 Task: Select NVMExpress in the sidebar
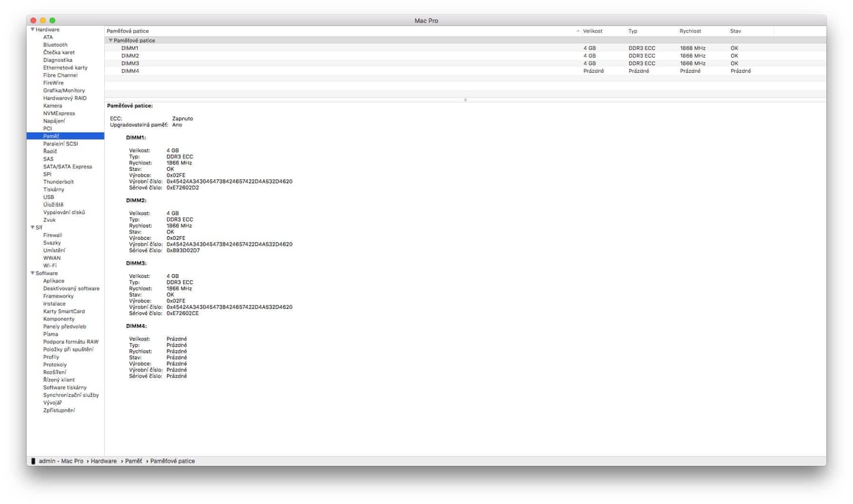[59, 113]
